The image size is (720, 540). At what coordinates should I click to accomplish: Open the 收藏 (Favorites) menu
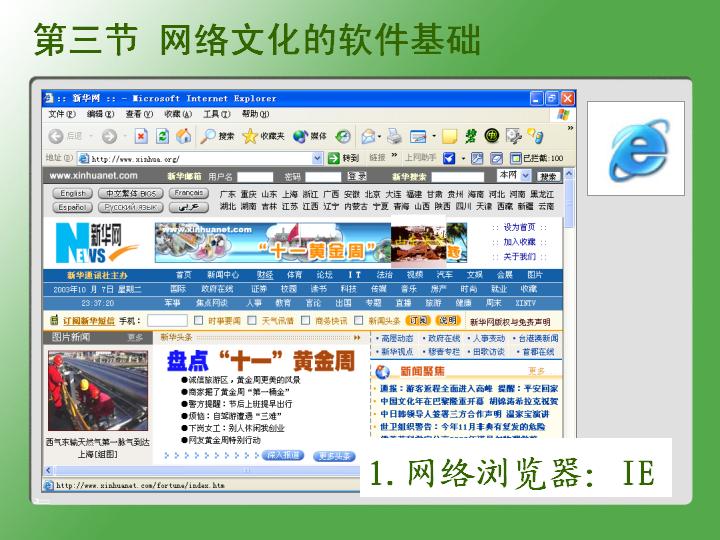coord(178,114)
